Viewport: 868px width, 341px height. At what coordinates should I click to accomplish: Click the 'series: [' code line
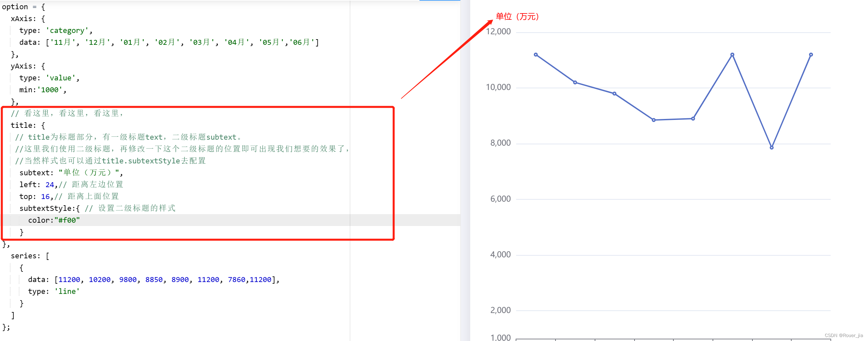pos(30,256)
